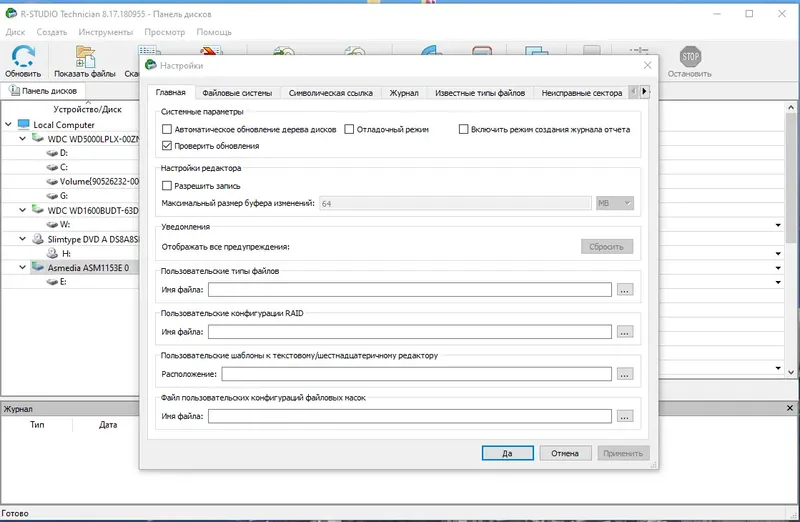
Task: Click the Панель дисков tab icon
Action: tap(14, 90)
